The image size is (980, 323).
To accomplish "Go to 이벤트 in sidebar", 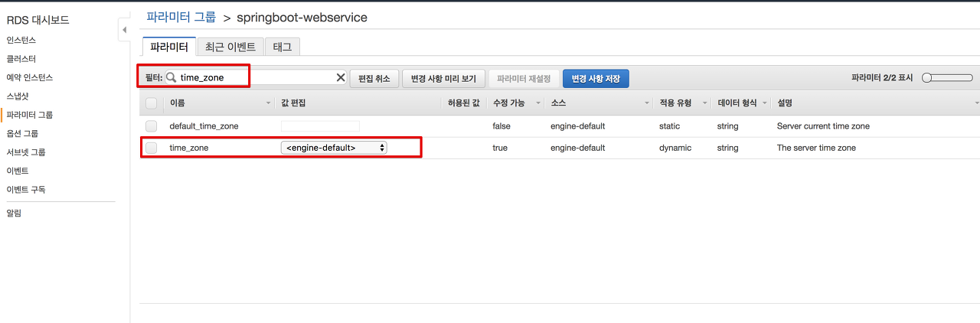I will pyautogui.click(x=18, y=171).
